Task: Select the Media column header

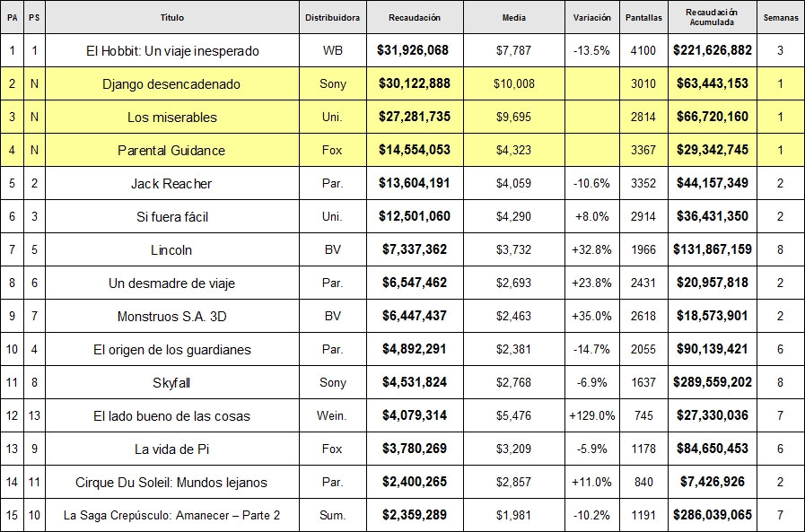Action: [x=514, y=17]
